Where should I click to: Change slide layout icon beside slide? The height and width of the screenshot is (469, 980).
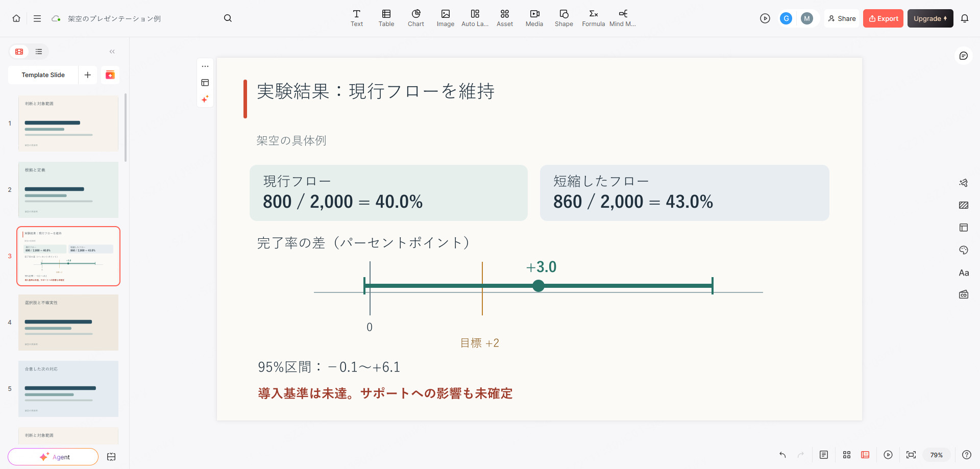205,83
